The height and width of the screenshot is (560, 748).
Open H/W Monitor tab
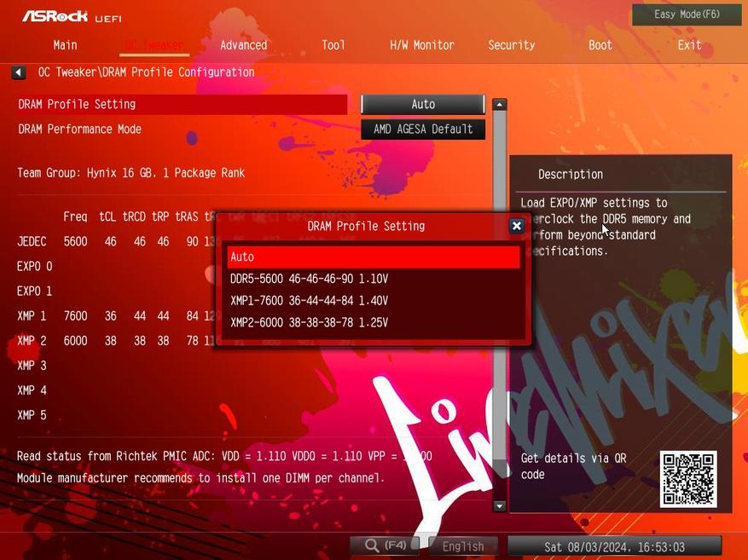pyautogui.click(x=422, y=45)
